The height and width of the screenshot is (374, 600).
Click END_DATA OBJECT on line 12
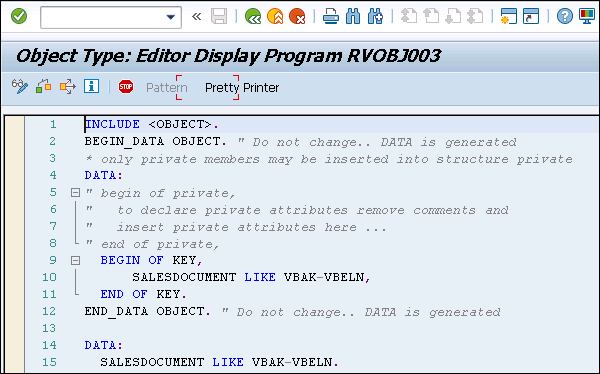click(145, 311)
